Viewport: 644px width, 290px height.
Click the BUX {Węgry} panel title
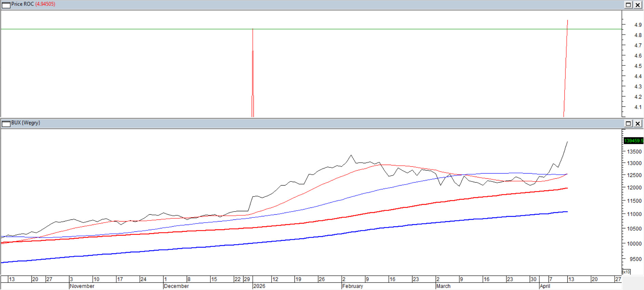[x=26, y=123]
